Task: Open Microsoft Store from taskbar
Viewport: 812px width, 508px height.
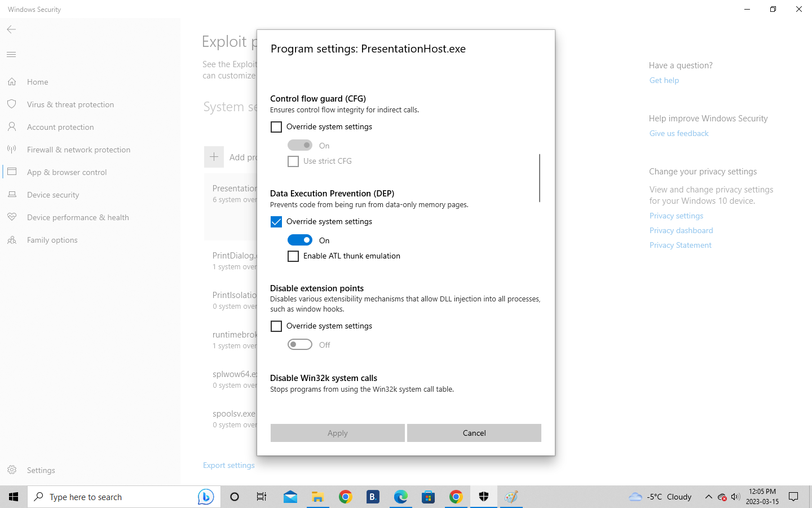Action: (429, 497)
